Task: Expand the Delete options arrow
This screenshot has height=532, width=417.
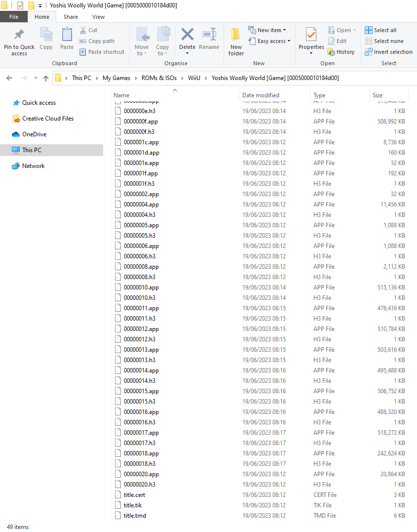Action: (187, 54)
